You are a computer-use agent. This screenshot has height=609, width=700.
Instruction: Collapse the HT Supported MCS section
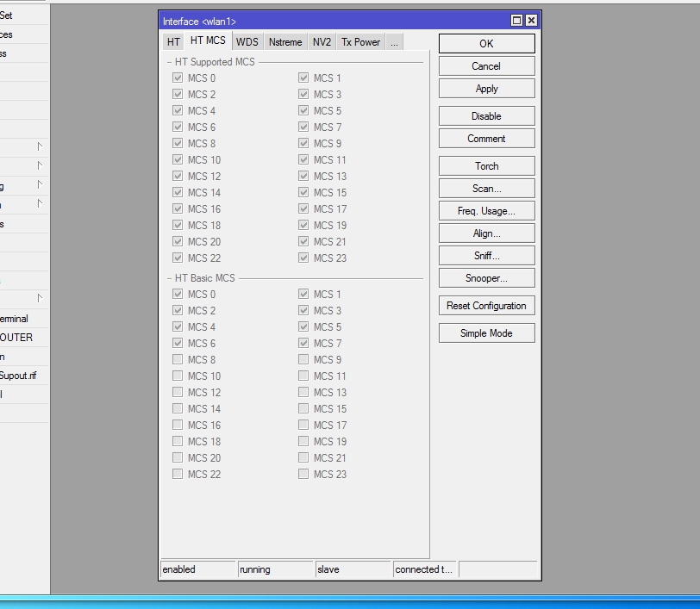click(x=169, y=62)
